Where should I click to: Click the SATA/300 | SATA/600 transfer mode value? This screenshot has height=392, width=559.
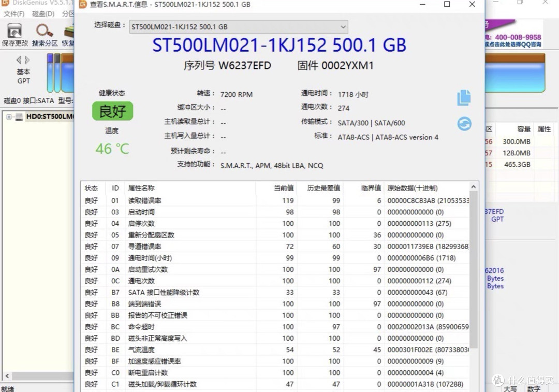(372, 123)
